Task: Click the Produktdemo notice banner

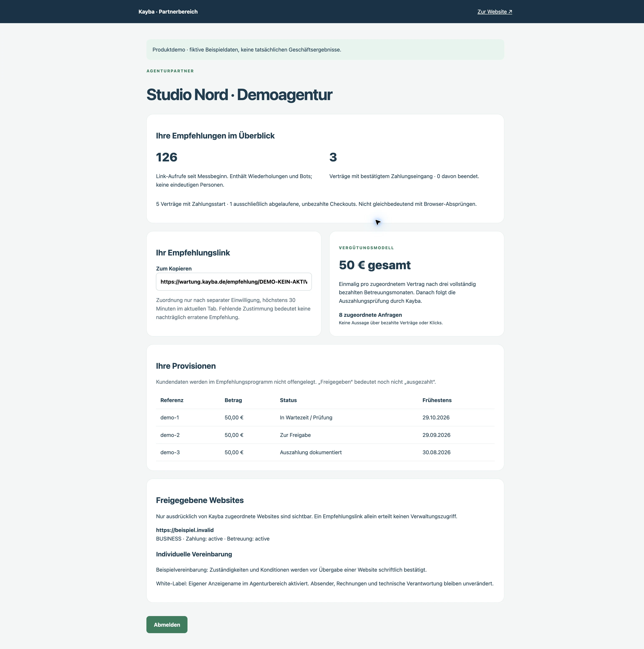Action: click(x=325, y=50)
